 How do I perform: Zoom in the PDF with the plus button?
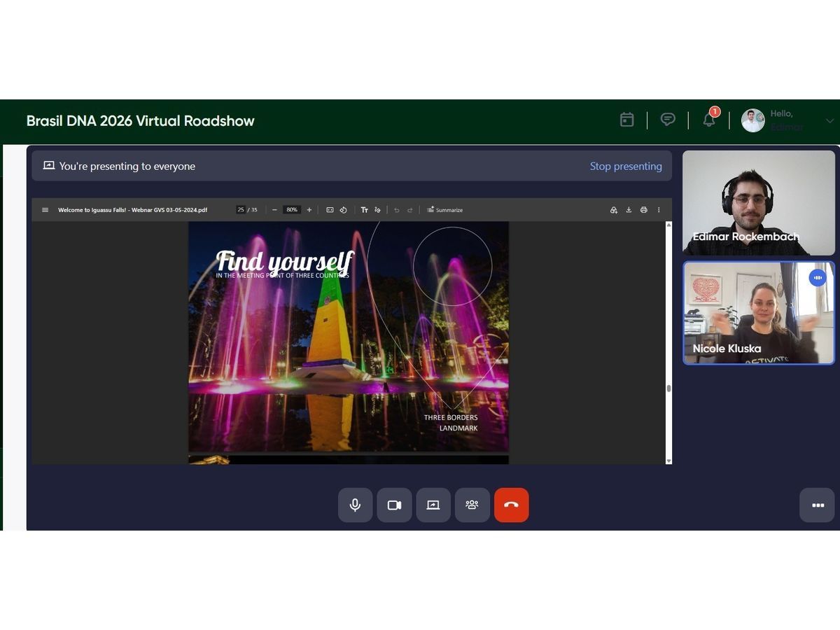point(309,210)
